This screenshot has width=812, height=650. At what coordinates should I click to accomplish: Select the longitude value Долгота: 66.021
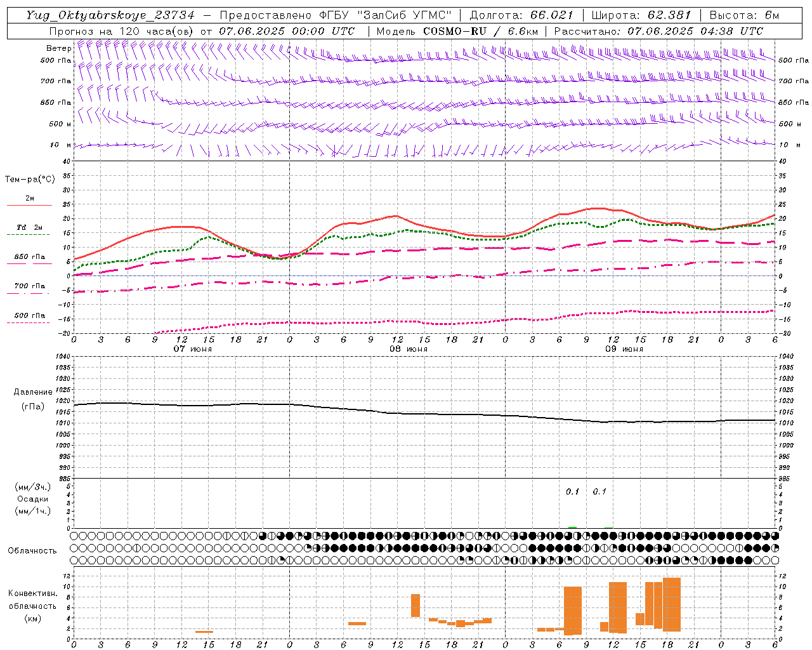[x=521, y=15]
